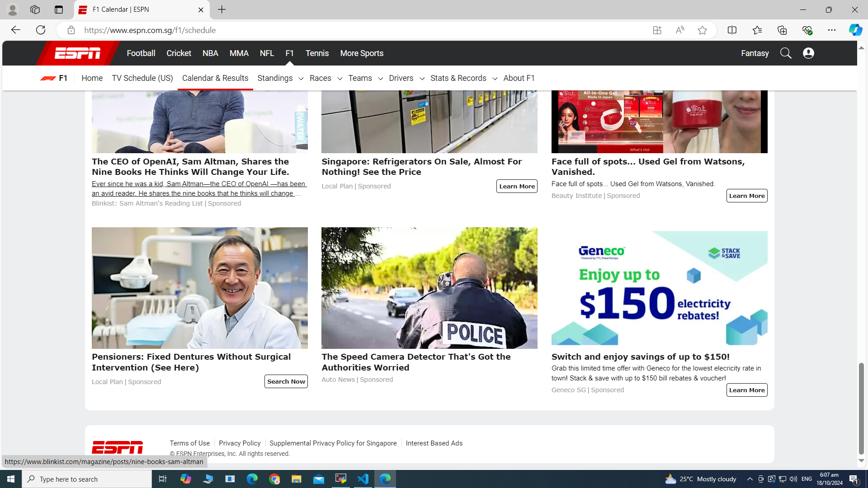Open Mail app from taskbar
Image resolution: width=868 pixels, height=488 pixels.
click(319, 479)
